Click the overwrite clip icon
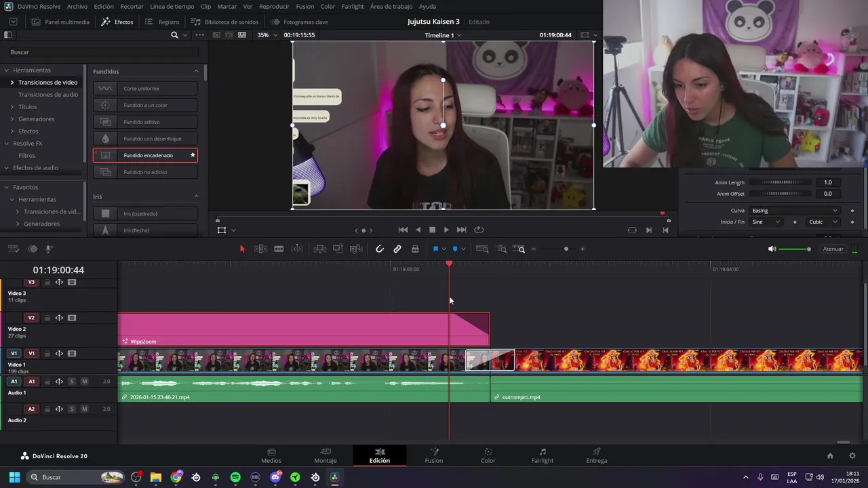This screenshot has width=868, height=488. (x=338, y=249)
